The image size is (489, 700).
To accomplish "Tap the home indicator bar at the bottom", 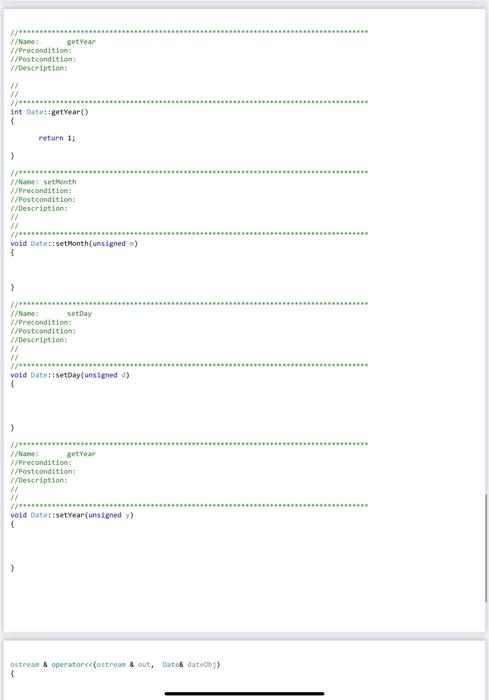I will click(x=244, y=693).
